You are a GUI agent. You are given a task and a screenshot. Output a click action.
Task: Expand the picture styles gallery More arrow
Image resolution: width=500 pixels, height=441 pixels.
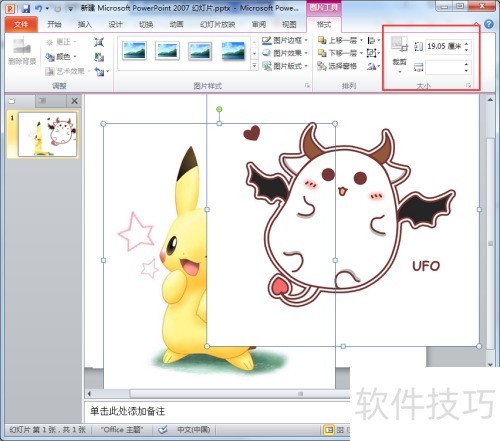click(254, 66)
